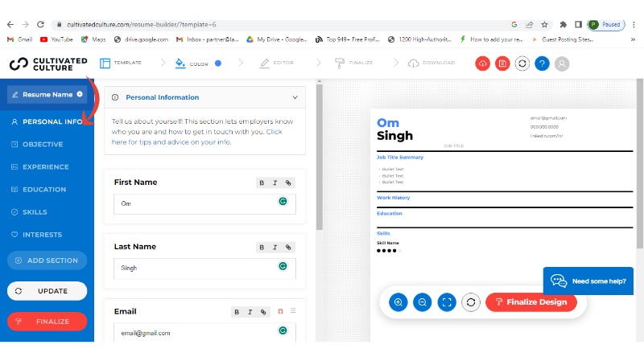Toggle italic for Last Name field

tap(275, 247)
